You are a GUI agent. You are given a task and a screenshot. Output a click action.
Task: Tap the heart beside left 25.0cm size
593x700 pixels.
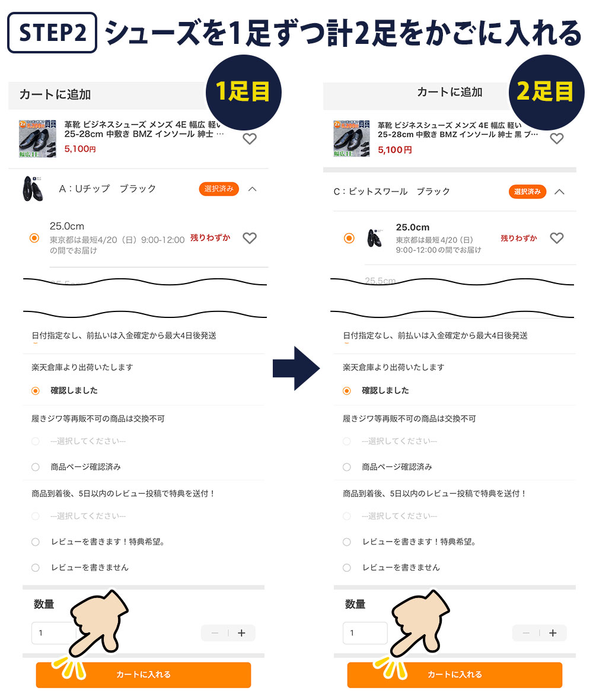[x=250, y=238]
